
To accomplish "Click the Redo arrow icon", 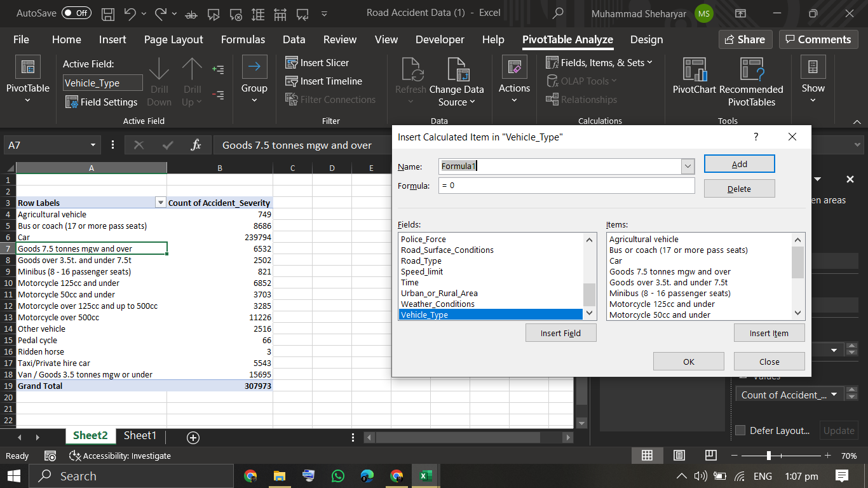I will 160,13.
